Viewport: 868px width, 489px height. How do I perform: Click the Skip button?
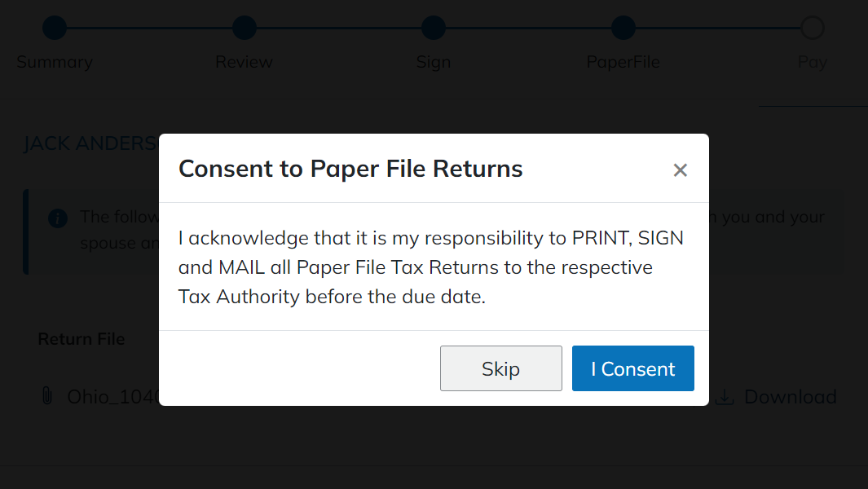coord(500,368)
